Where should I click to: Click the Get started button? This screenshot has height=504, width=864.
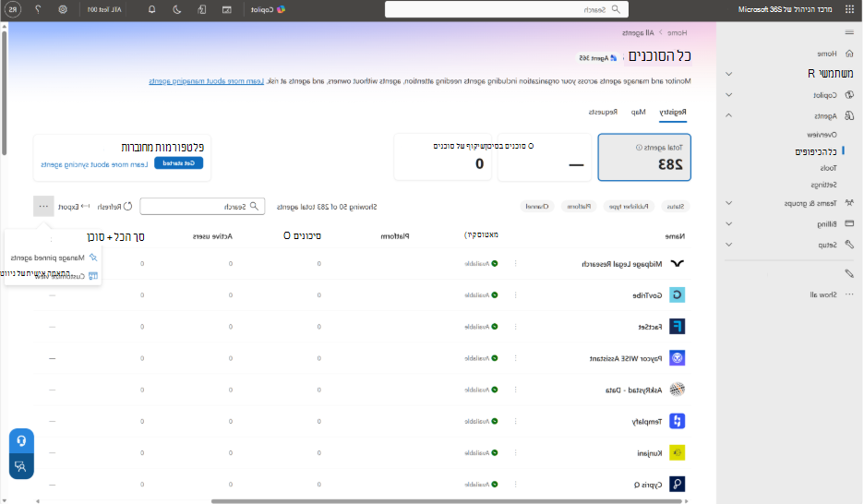click(178, 163)
